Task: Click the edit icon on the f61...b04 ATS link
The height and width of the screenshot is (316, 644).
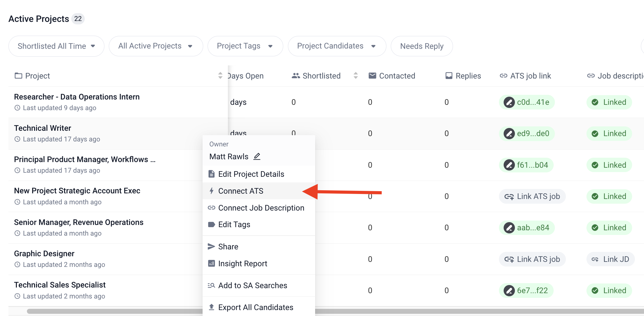Action: (x=509, y=165)
